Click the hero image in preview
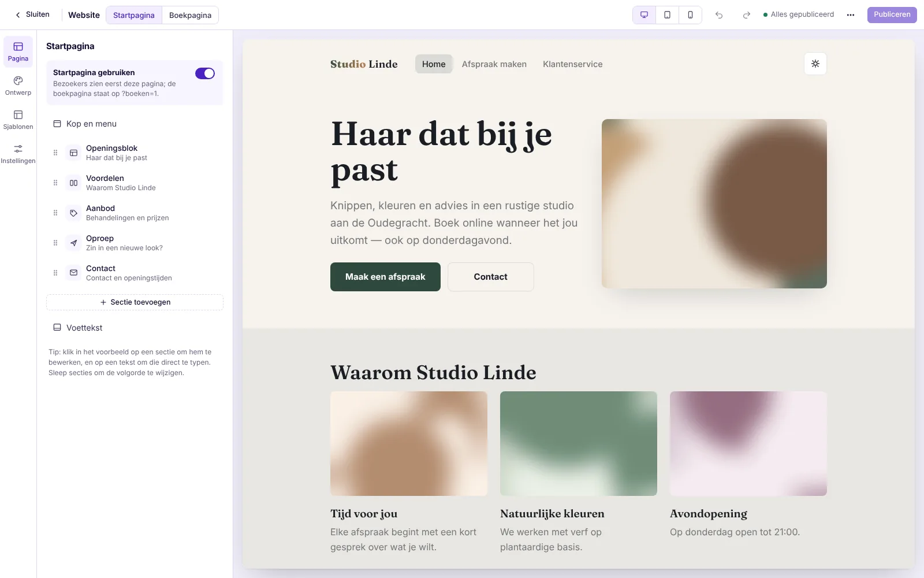The width and height of the screenshot is (924, 578). pos(714,203)
